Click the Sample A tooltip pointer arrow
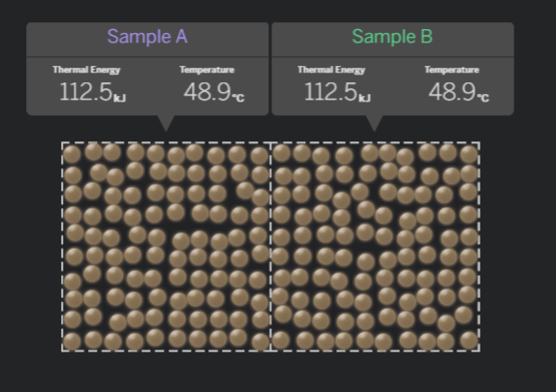This screenshot has width=556, height=392. coord(166,123)
